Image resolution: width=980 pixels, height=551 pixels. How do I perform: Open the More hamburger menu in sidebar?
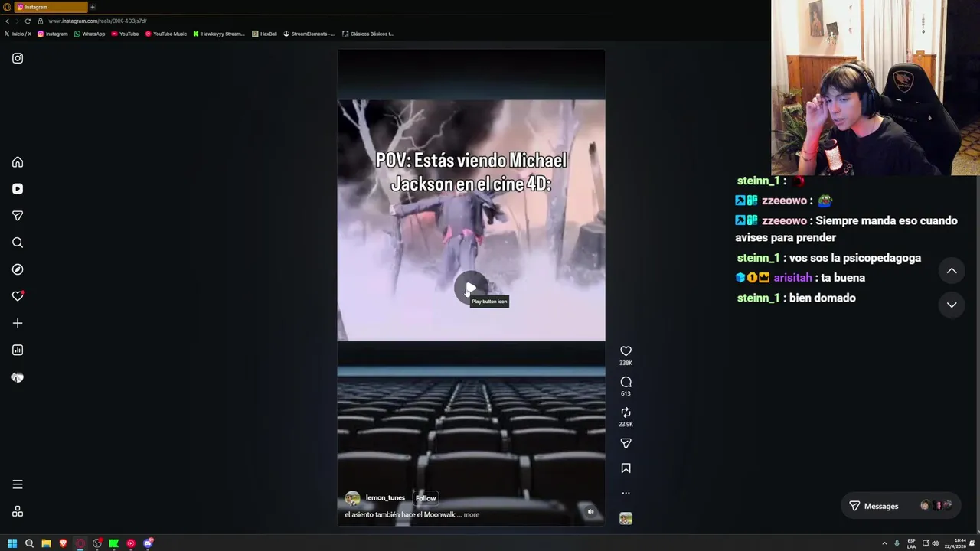pyautogui.click(x=18, y=484)
